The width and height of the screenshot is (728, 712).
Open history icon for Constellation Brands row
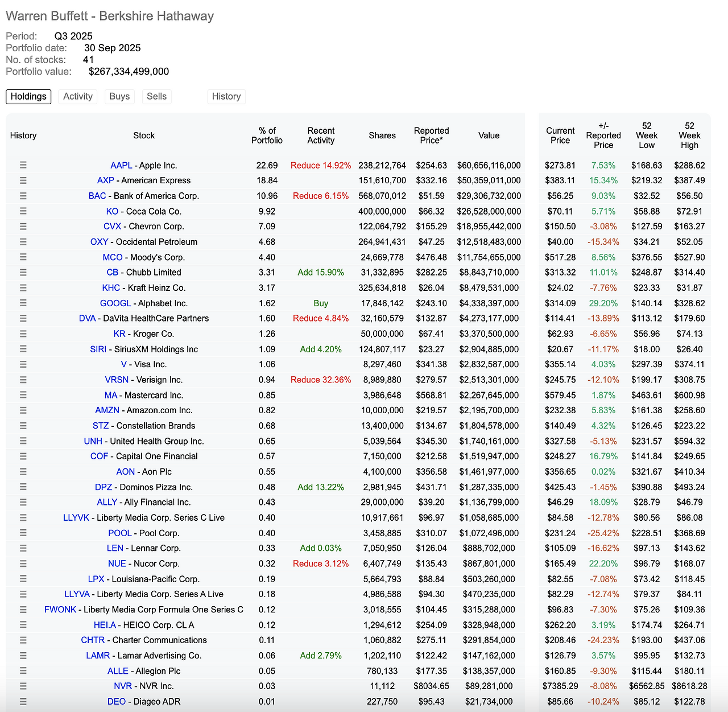(23, 426)
